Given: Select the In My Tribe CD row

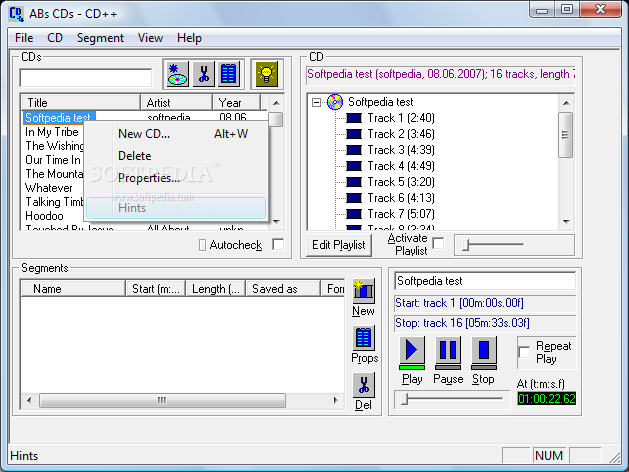Looking at the screenshot, I should 52,132.
